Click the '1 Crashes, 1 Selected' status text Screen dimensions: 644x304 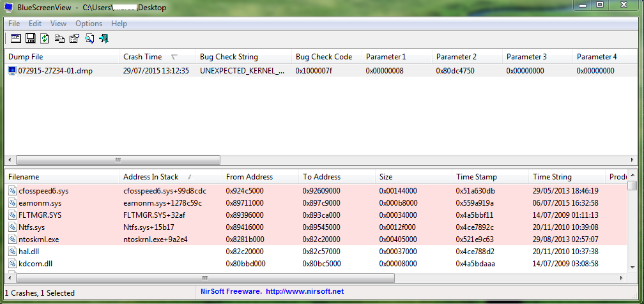tap(40, 293)
